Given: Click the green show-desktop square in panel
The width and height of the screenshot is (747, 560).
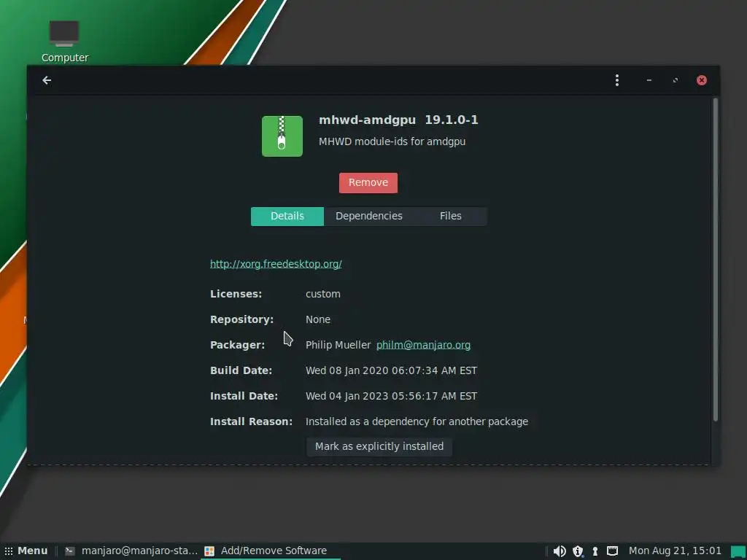Looking at the screenshot, I should pyautogui.click(x=738, y=551).
